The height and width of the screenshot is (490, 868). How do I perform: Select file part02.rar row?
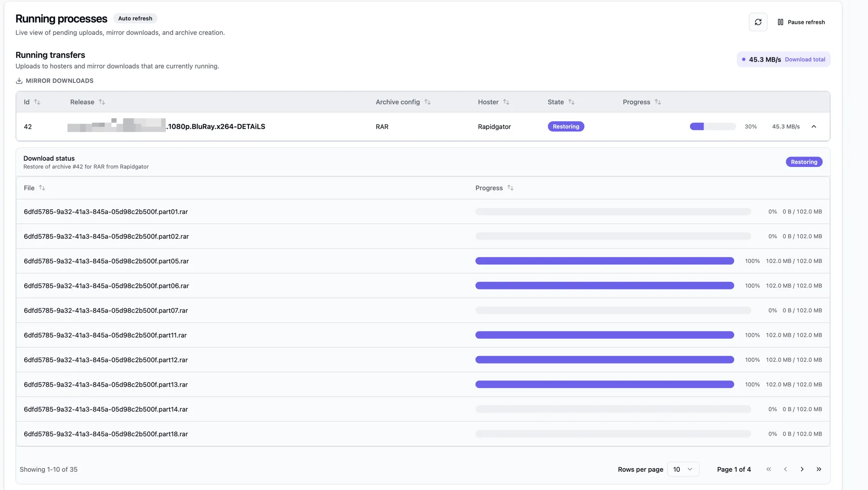(423, 236)
